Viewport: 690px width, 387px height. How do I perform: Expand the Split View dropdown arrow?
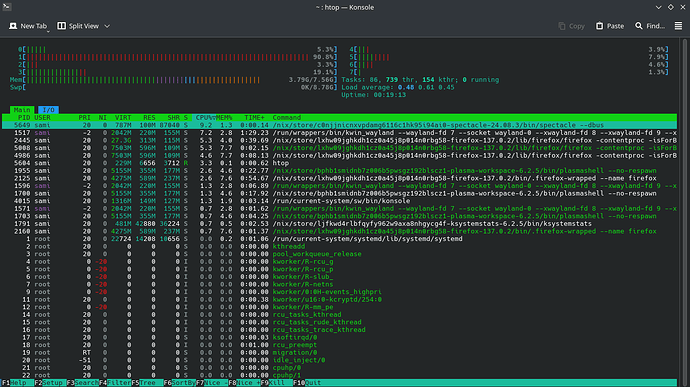click(x=107, y=26)
